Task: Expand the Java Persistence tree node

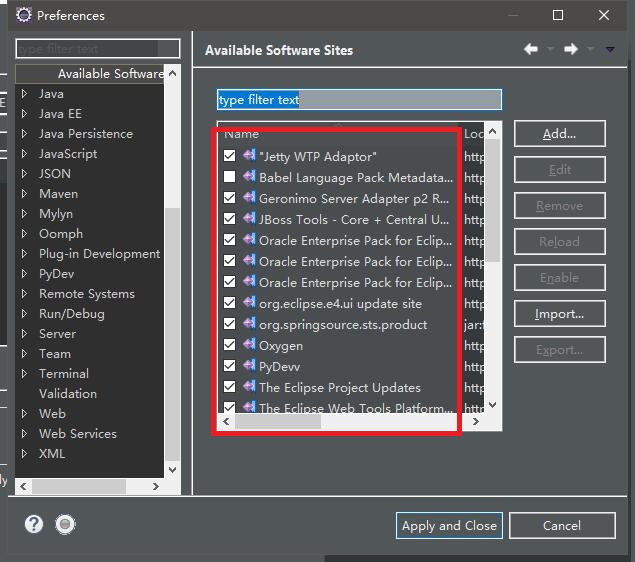Action: pyautogui.click(x=24, y=134)
